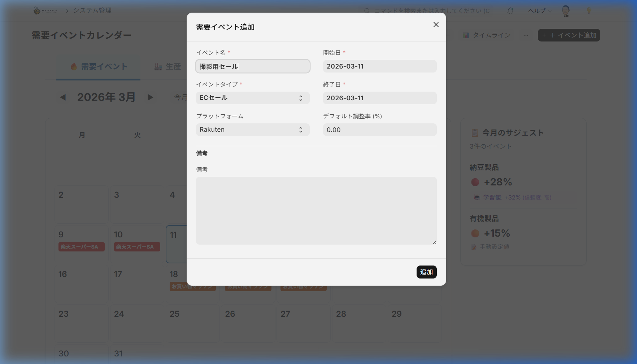Image resolution: width=644 pixels, height=364 pixels.
Task: Go to next month arrow
Action: [x=151, y=97]
